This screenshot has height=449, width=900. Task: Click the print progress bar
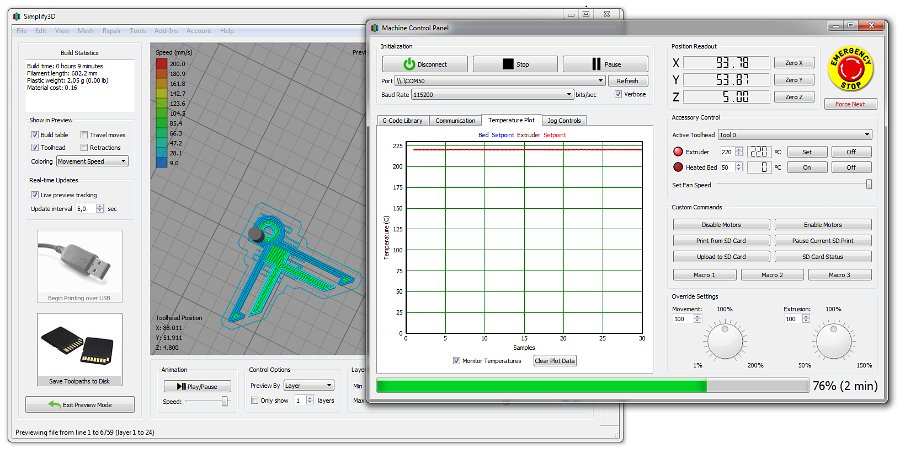[592, 386]
